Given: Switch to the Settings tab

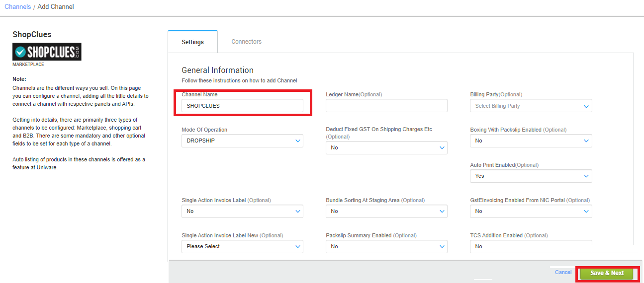Looking at the screenshot, I should click(192, 42).
